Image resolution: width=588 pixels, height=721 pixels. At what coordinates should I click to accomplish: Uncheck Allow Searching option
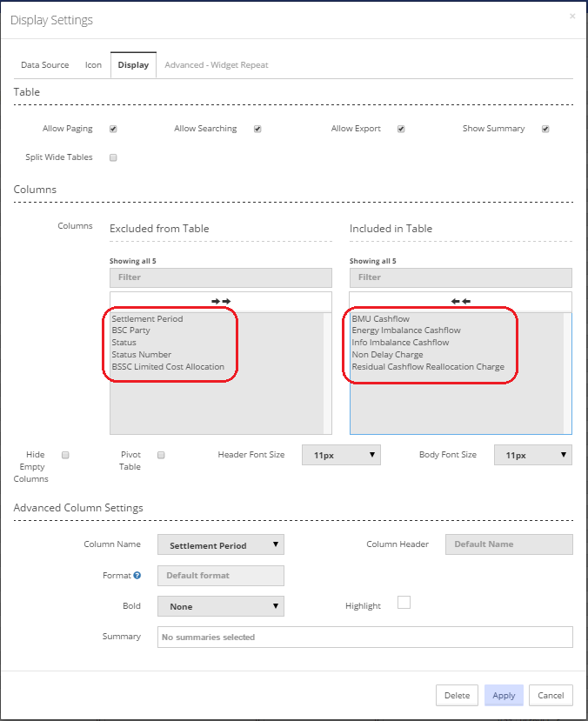tap(257, 129)
